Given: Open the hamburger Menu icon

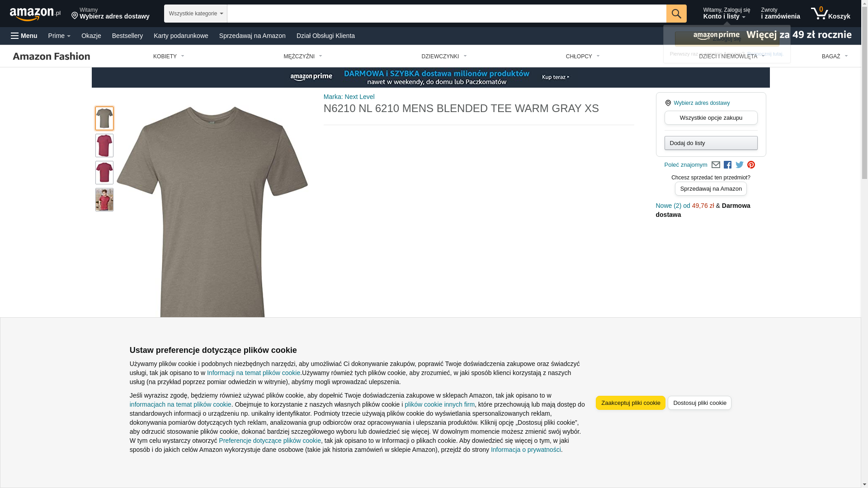Looking at the screenshot, I should click(x=24, y=36).
